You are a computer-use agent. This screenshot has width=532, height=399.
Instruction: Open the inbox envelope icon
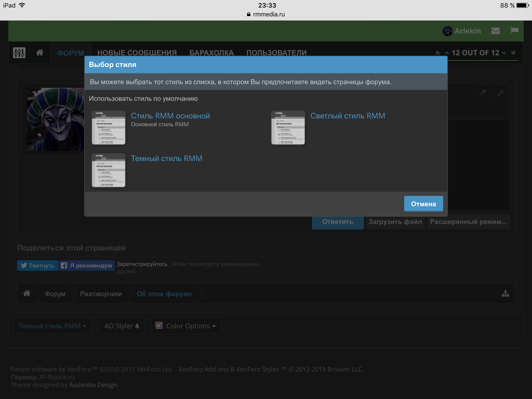[495, 31]
